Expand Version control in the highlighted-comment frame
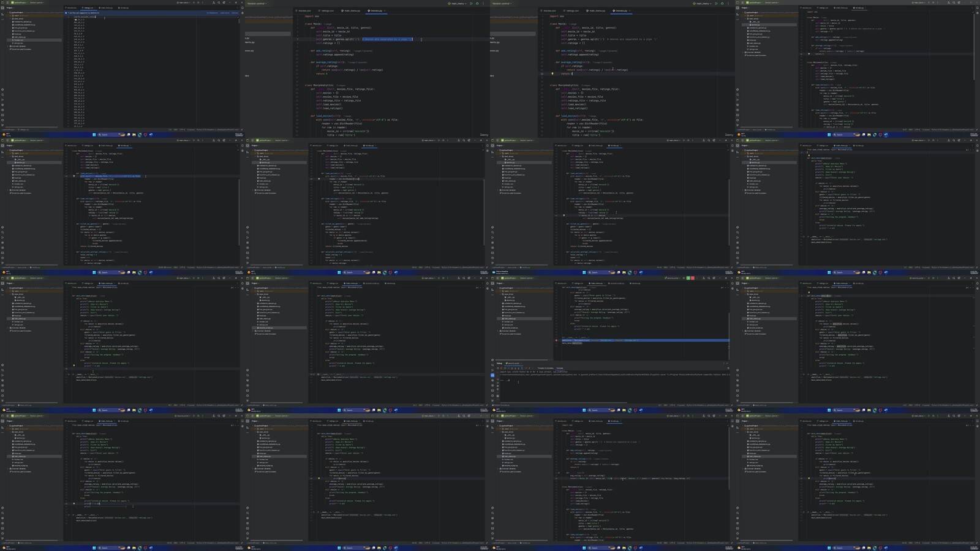980x551 pixels. (x=257, y=3)
